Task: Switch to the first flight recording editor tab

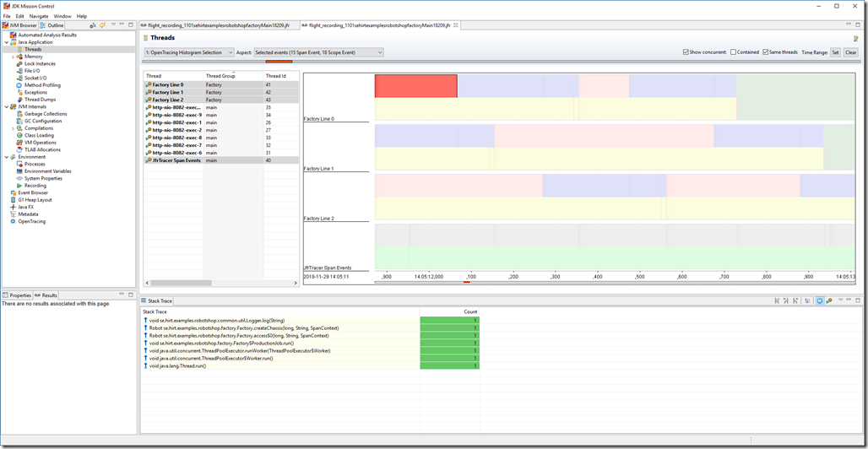Action: (x=219, y=25)
